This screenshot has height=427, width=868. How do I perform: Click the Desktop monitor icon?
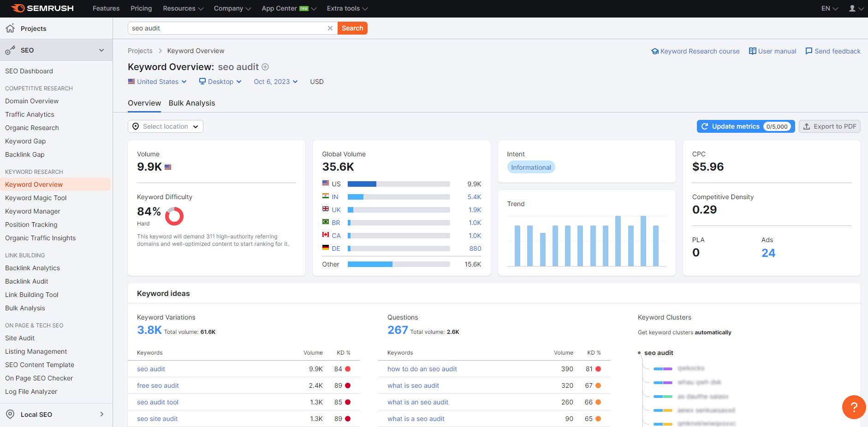[202, 81]
